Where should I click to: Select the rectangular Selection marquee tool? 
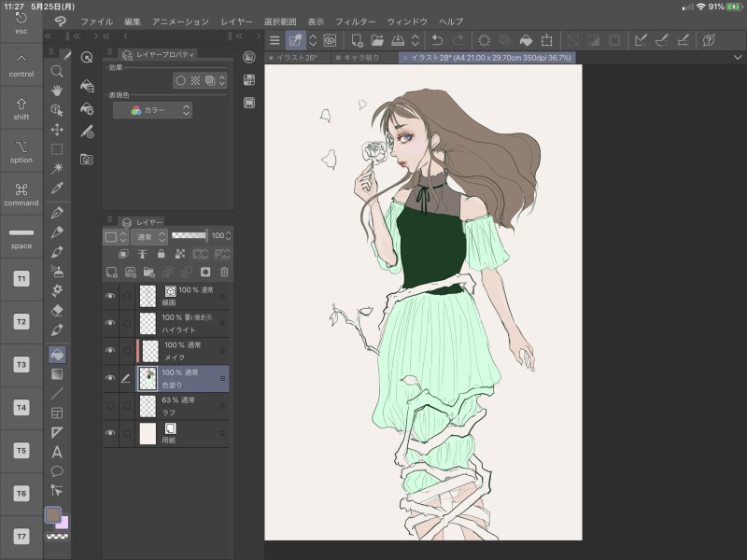[57, 148]
